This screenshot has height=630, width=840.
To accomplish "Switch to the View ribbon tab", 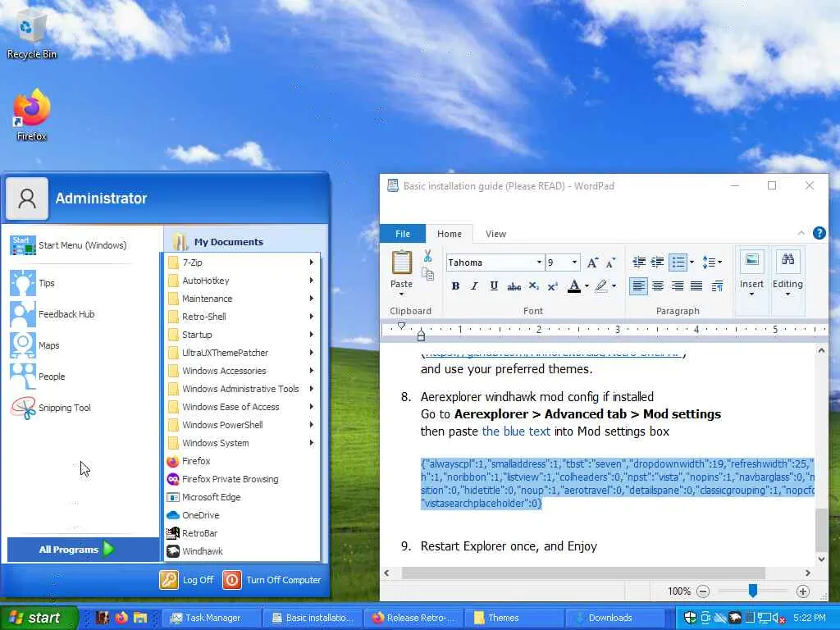I will [495, 234].
